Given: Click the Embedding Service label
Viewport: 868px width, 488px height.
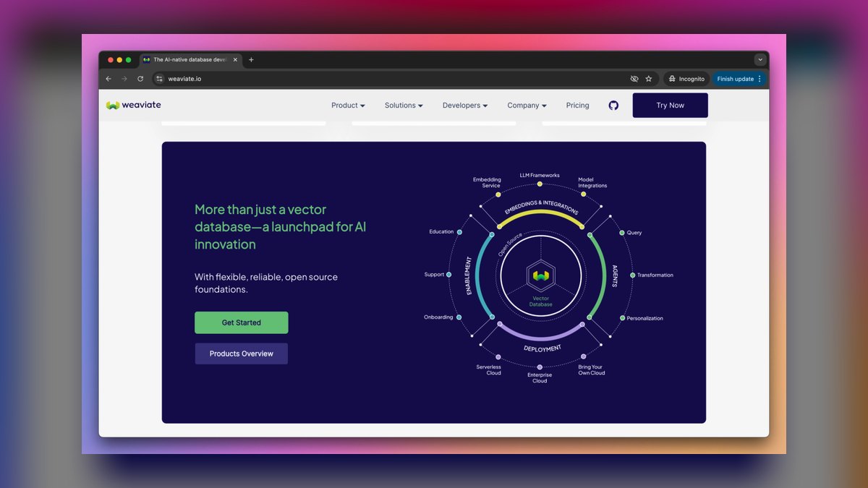Looking at the screenshot, I should click(486, 182).
